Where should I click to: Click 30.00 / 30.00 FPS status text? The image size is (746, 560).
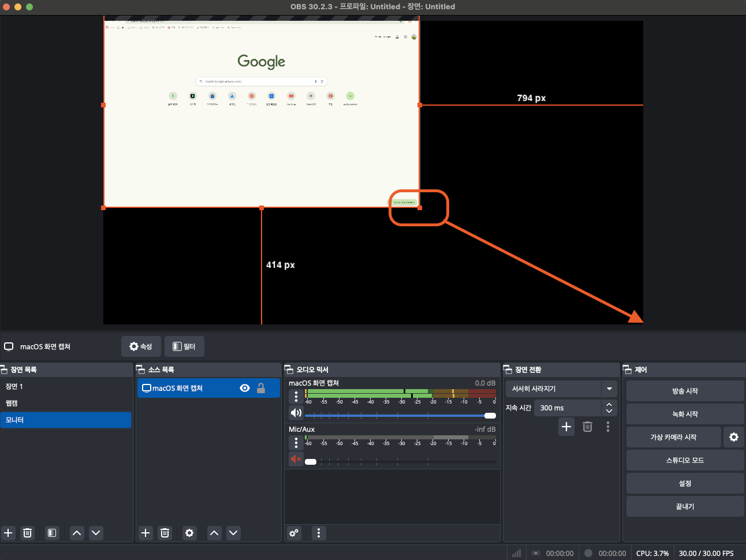(x=706, y=553)
